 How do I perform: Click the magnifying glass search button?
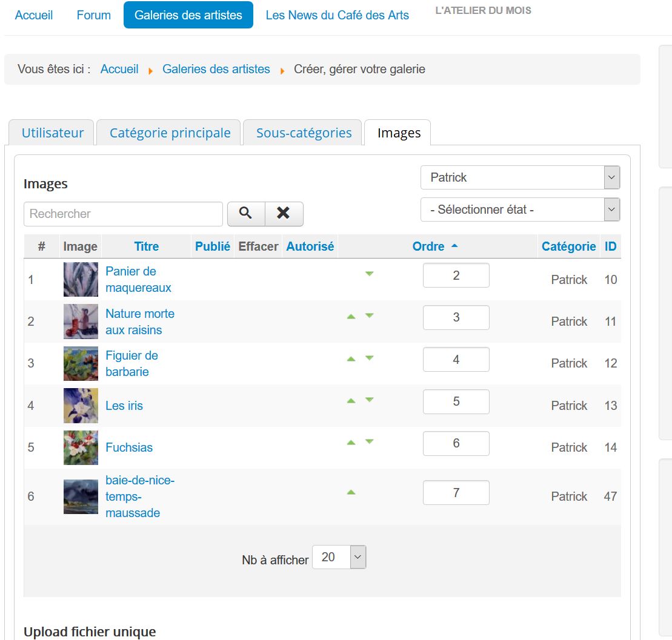click(x=245, y=214)
